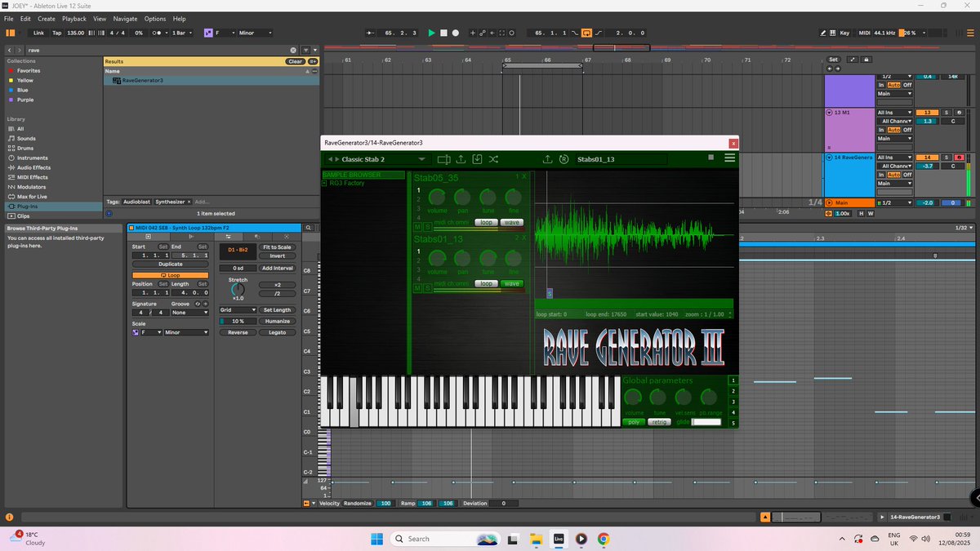This screenshot has width=980, height=551.
Task: Click the Set locator button
Action: tap(833, 60)
